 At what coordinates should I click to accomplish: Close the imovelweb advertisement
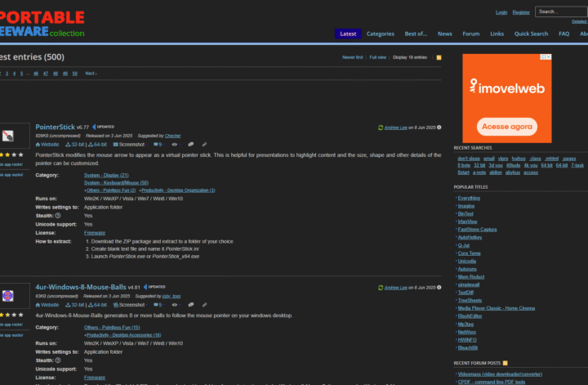(x=549, y=57)
